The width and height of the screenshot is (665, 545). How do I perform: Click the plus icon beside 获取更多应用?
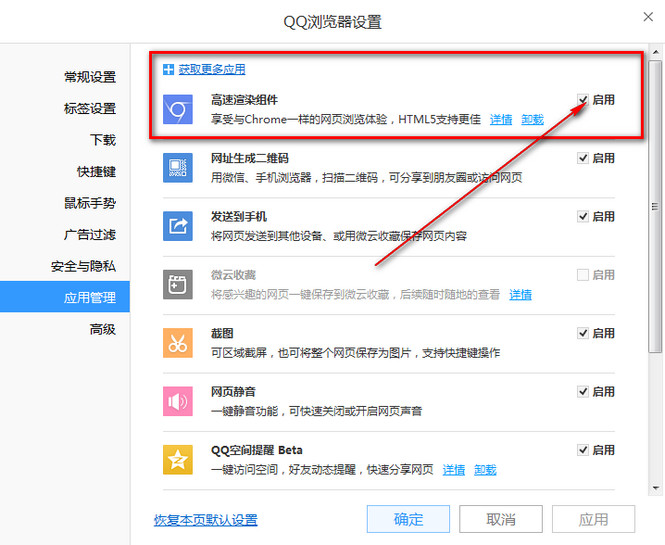point(168,70)
